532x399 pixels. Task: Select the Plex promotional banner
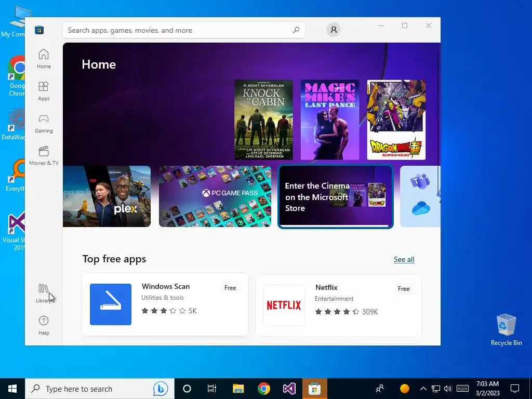[x=107, y=196]
